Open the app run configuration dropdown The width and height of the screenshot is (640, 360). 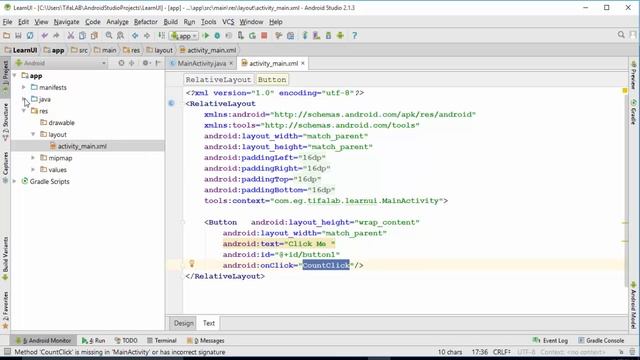pos(184,36)
